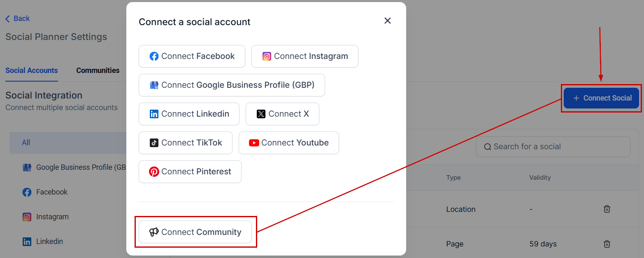The image size is (644, 258).
Task: Click the Connect Community megaphone button
Action: (195, 232)
